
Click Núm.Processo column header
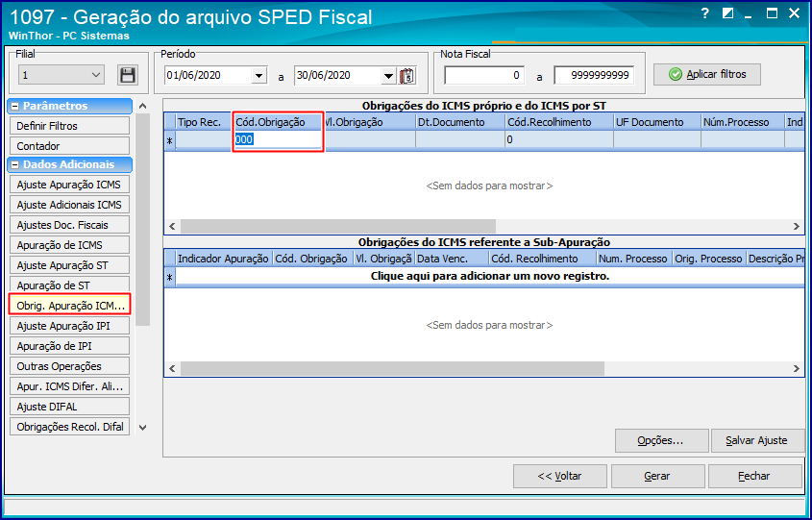743,122
